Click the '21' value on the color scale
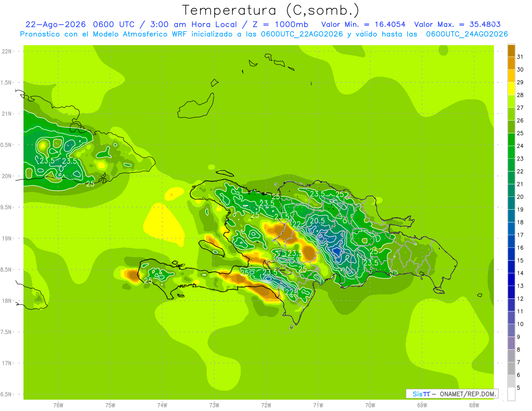532x411 pixels. pyautogui.click(x=520, y=184)
